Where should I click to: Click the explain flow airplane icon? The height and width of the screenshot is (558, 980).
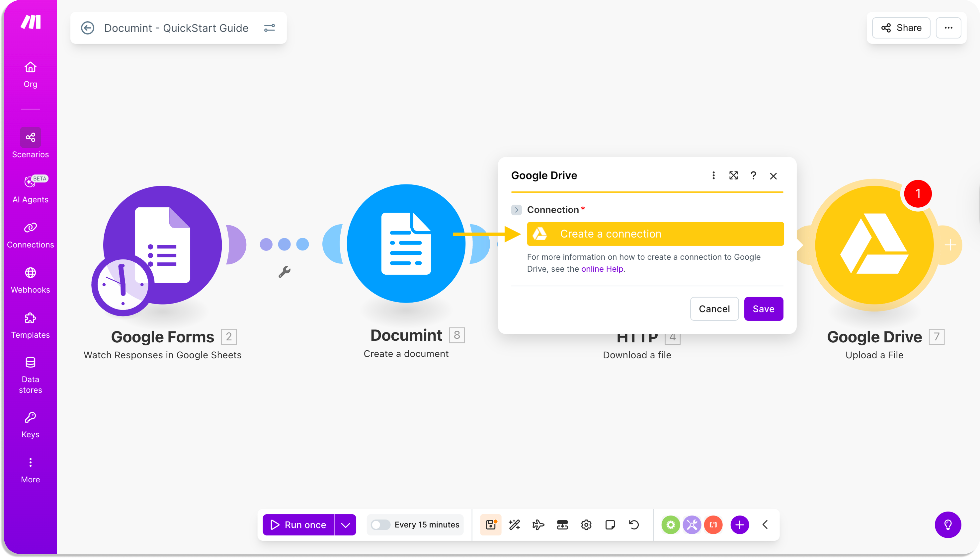pyautogui.click(x=538, y=524)
